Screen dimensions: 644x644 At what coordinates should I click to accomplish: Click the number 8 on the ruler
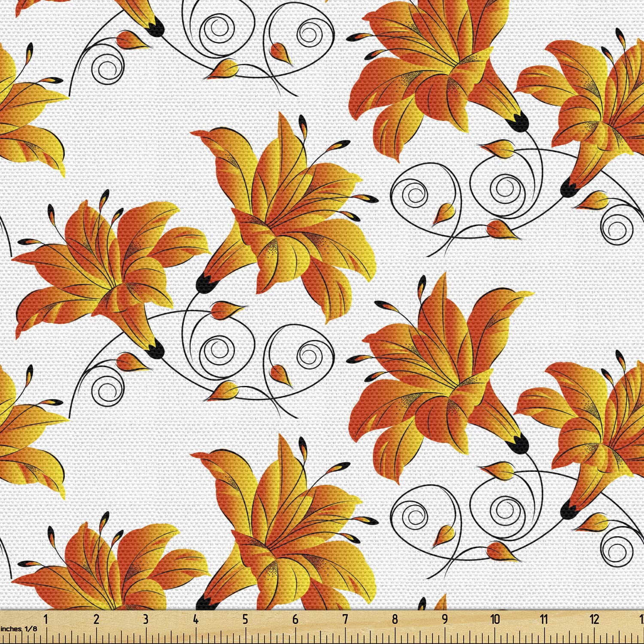[x=395, y=620]
